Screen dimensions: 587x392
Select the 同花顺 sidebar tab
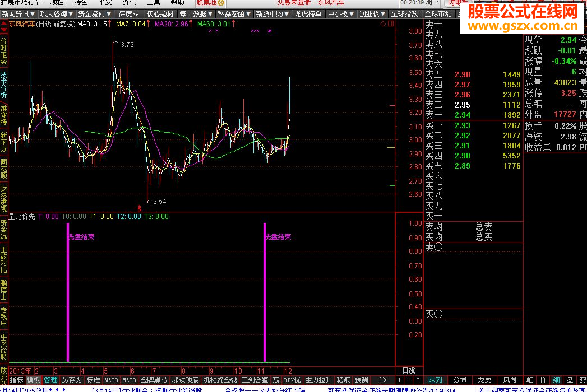click(x=4, y=169)
